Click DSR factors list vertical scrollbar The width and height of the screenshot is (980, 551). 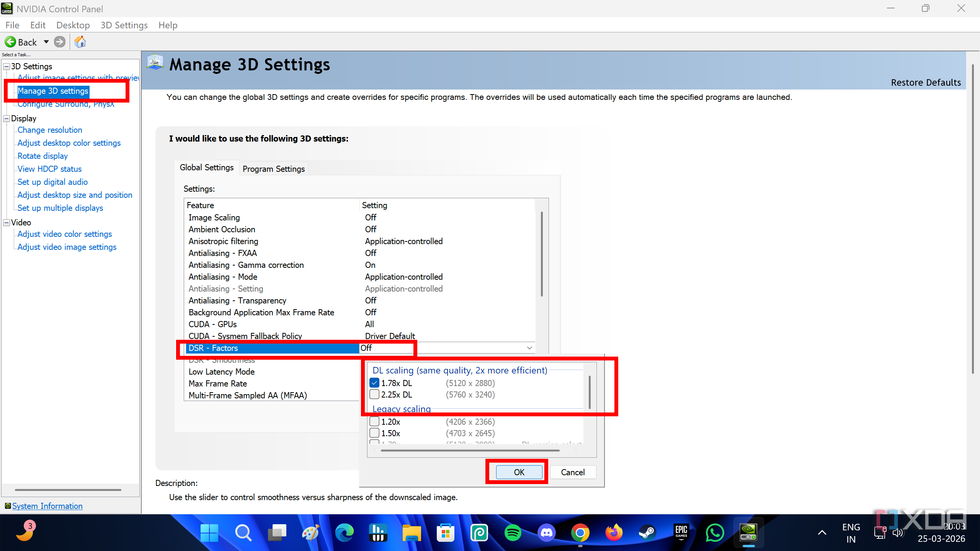(x=590, y=392)
